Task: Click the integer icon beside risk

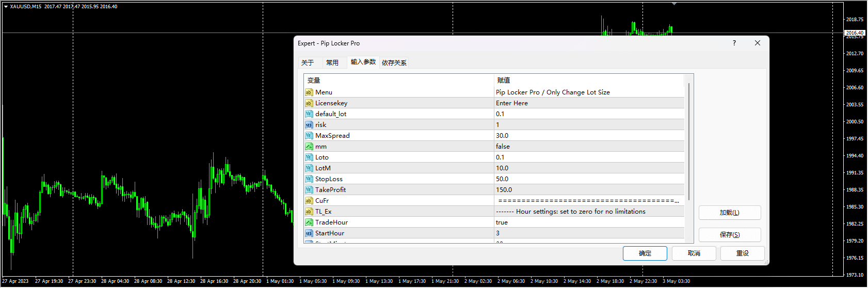Action: click(309, 125)
